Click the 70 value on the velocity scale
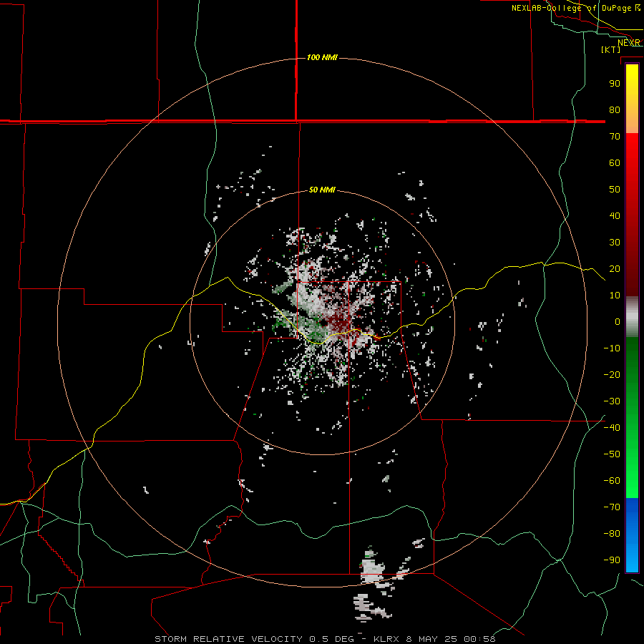The height and width of the screenshot is (644, 644). tap(615, 137)
